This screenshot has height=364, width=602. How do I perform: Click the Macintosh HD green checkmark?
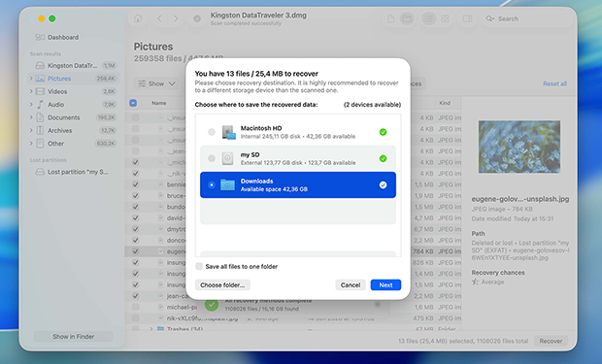(383, 132)
